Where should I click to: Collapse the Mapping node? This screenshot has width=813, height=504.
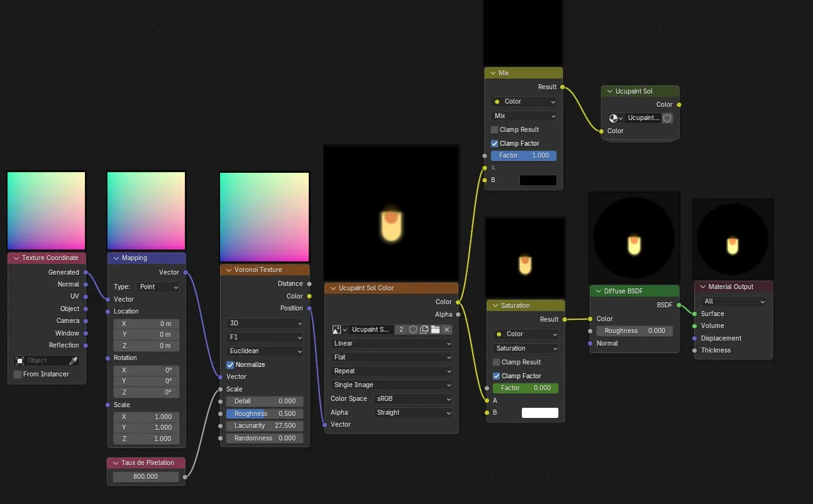pyautogui.click(x=116, y=258)
